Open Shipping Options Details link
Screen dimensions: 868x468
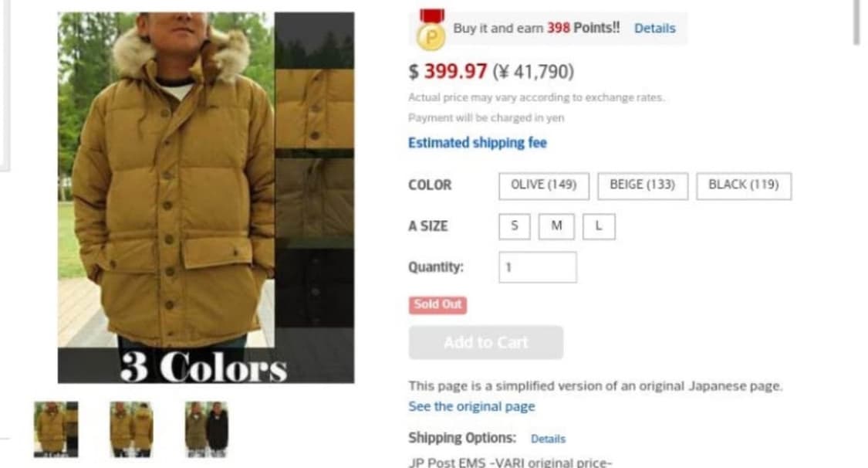[x=548, y=439]
